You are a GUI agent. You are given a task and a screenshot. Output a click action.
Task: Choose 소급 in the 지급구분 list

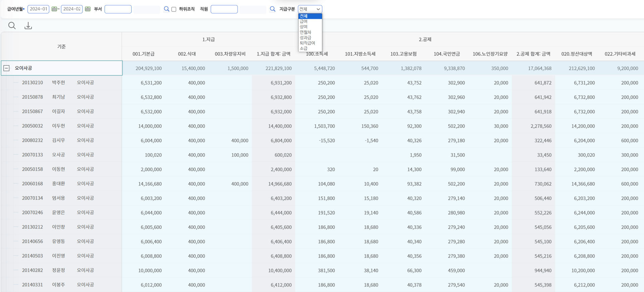click(x=310, y=48)
